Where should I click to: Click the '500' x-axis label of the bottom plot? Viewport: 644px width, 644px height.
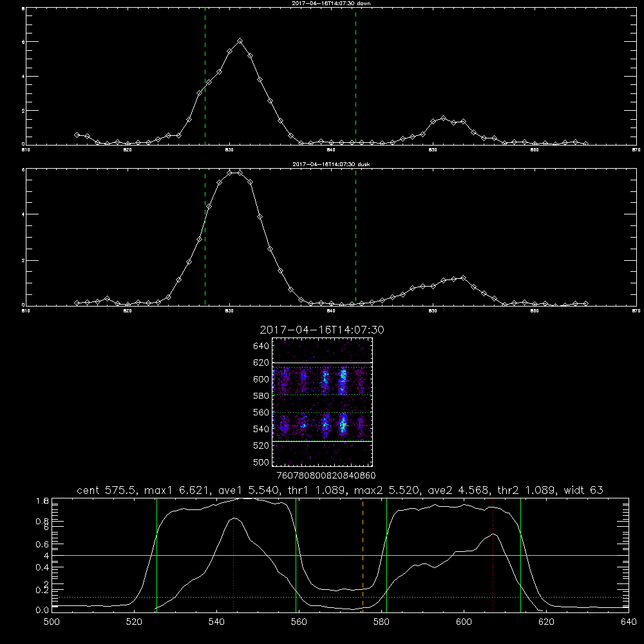click(52, 622)
